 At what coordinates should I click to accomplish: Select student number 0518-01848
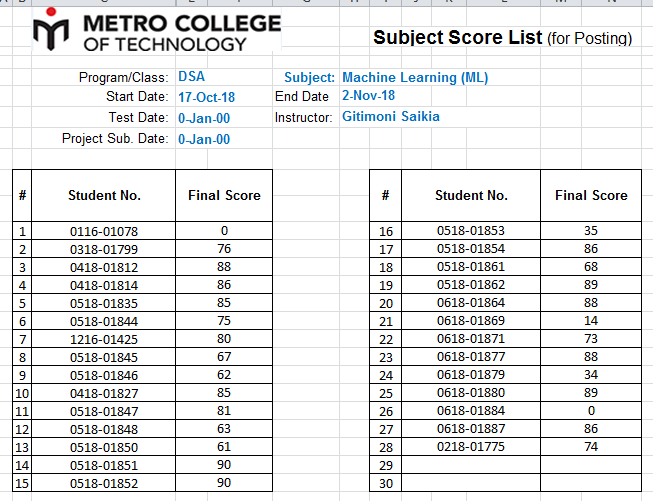pos(104,429)
